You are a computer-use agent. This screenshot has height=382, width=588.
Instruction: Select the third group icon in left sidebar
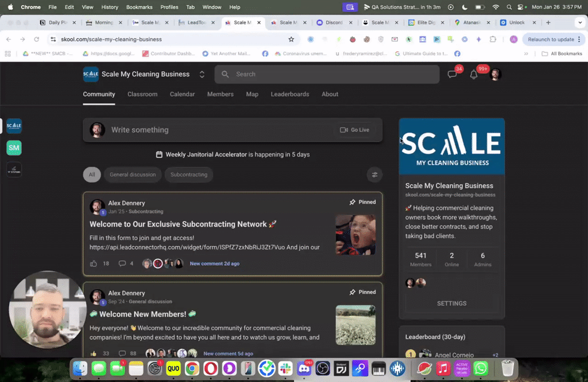[14, 170]
